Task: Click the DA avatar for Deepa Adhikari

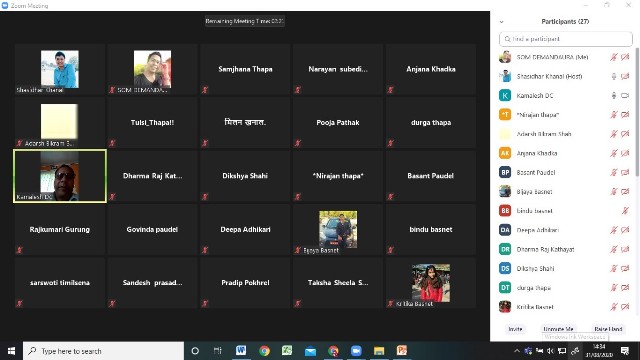Action: (505, 230)
